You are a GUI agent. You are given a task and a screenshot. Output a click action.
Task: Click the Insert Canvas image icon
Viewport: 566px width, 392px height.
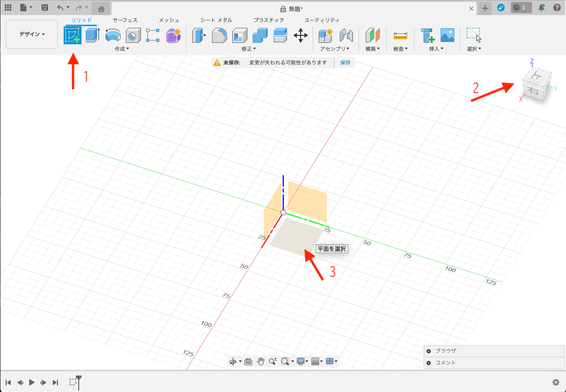tap(447, 35)
